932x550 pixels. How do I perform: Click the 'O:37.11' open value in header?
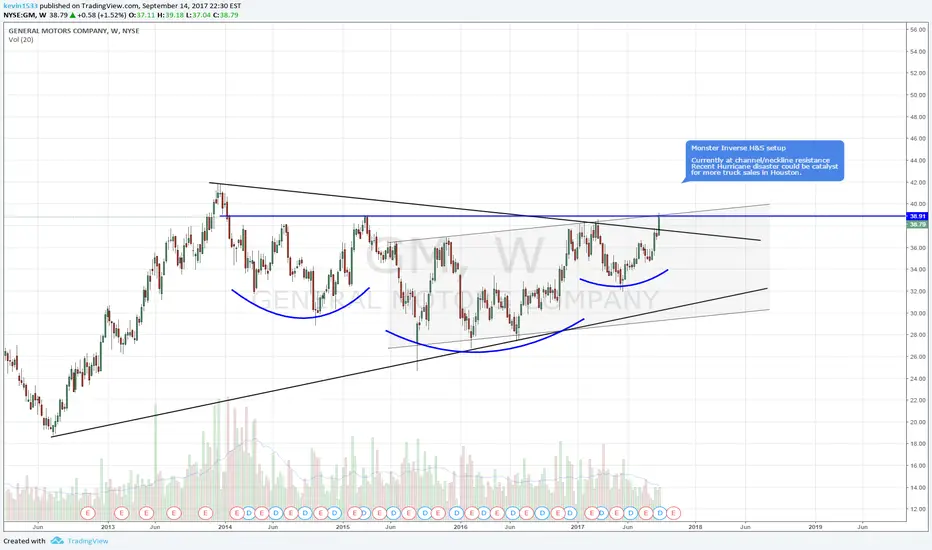[x=141, y=15]
